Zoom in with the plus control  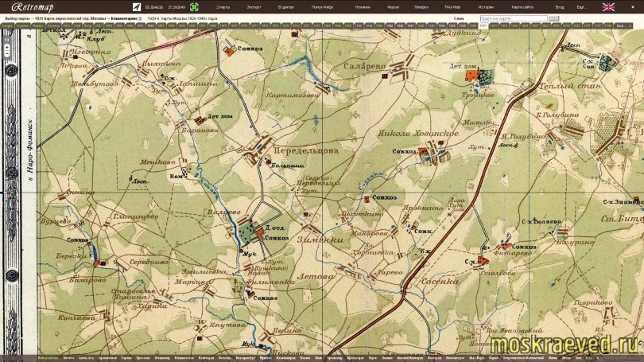coord(7,47)
